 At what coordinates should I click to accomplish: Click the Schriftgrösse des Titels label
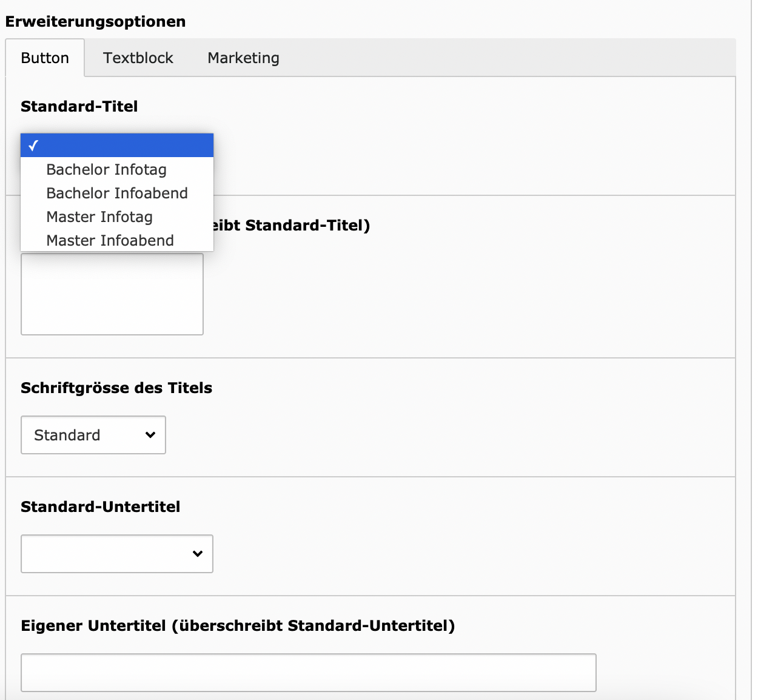pyautogui.click(x=116, y=388)
